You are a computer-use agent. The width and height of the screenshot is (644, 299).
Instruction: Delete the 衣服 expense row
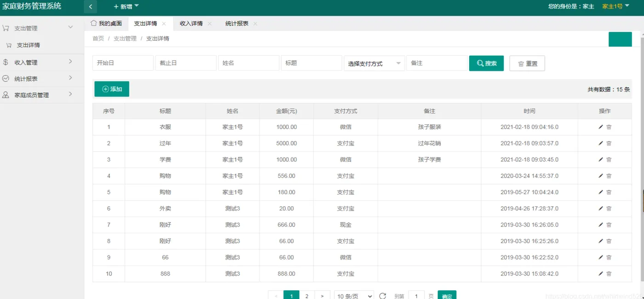click(x=609, y=127)
